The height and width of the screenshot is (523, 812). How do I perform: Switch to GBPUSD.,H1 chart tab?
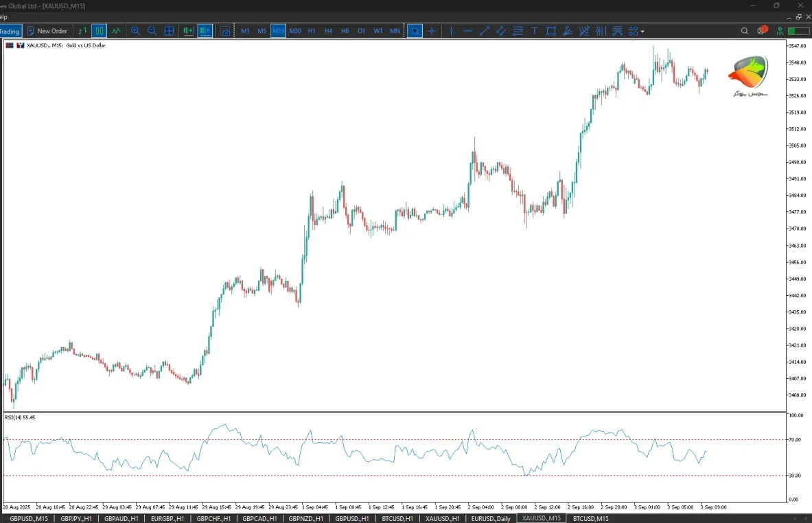point(351,518)
